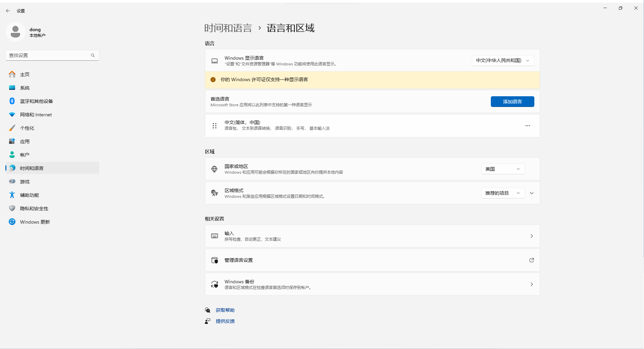Open 蓝牙和其他设备 section

point(52,101)
